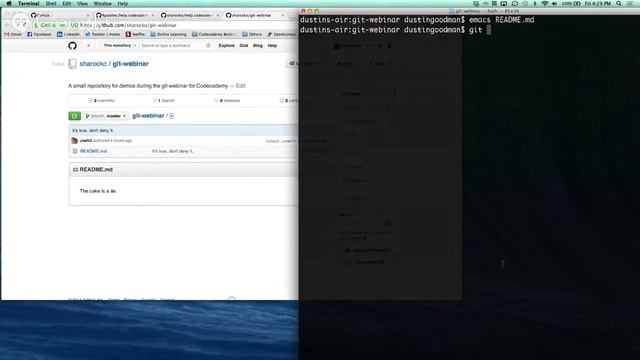640x360 pixels.
Task: Click the file icon beside README.md row
Action: [x=75, y=151]
